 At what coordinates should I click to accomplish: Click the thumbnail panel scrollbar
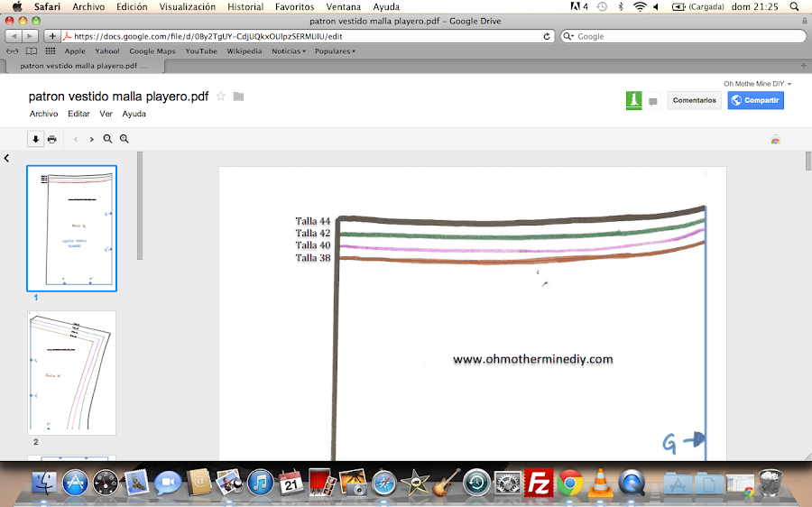[140, 206]
